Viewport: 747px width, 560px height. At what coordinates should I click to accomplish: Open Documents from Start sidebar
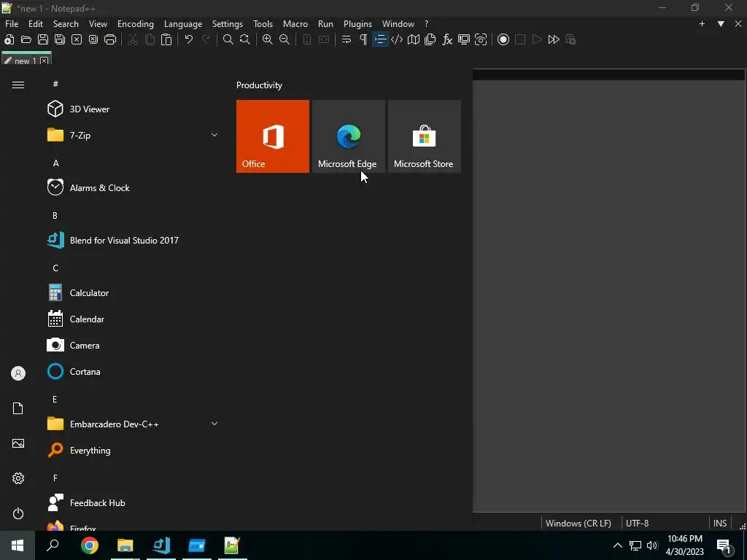18,408
